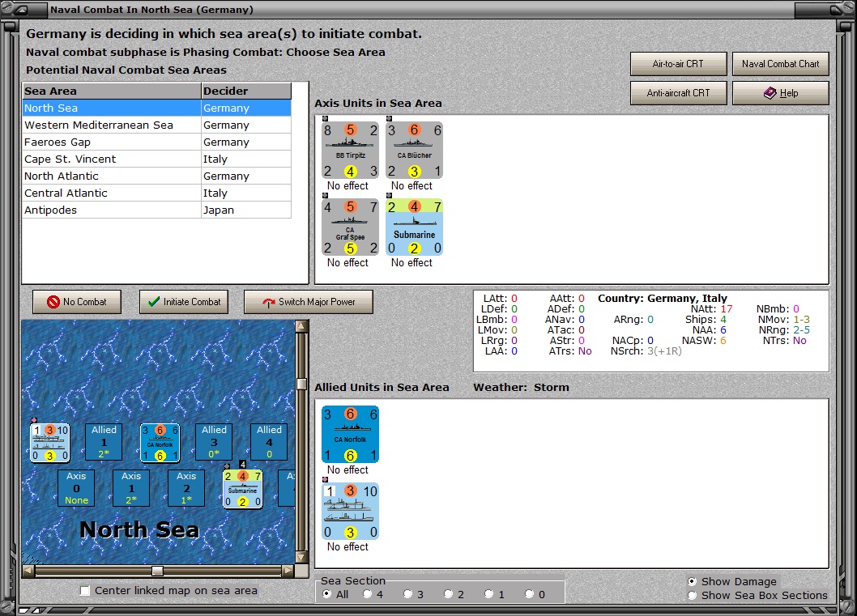Screen dimensions: 857x616
Task: Click the Help book icon
Action: click(x=770, y=93)
